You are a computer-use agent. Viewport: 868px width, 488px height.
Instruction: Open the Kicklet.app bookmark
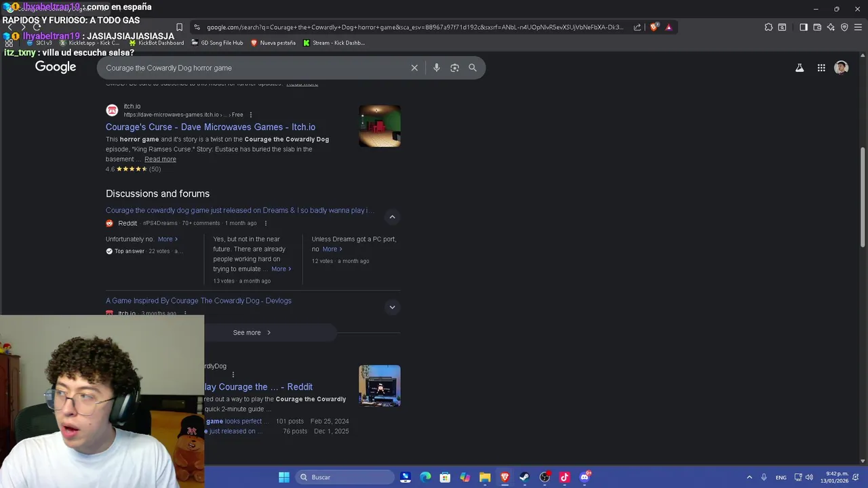pyautogui.click(x=90, y=43)
